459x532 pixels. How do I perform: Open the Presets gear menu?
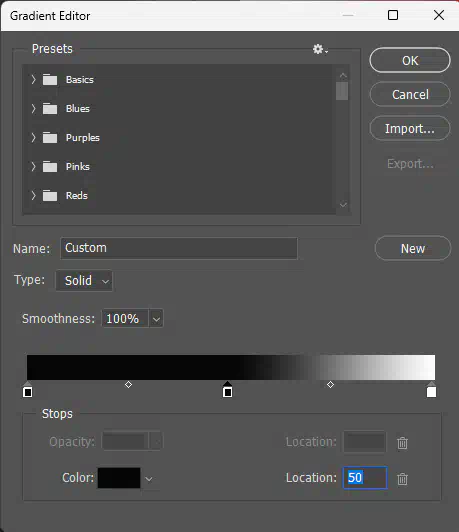(x=320, y=50)
